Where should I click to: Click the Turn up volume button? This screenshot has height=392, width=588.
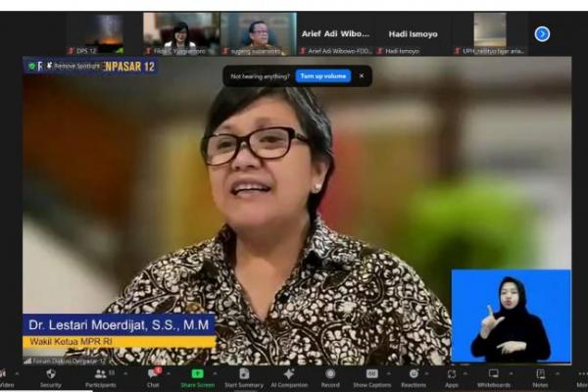point(323,76)
